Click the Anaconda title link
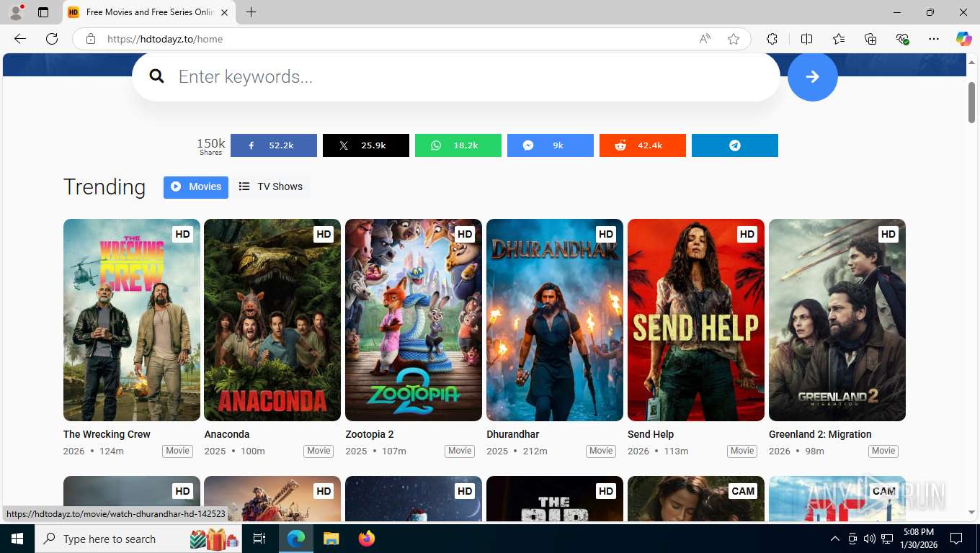The width and height of the screenshot is (980, 553). tap(227, 434)
